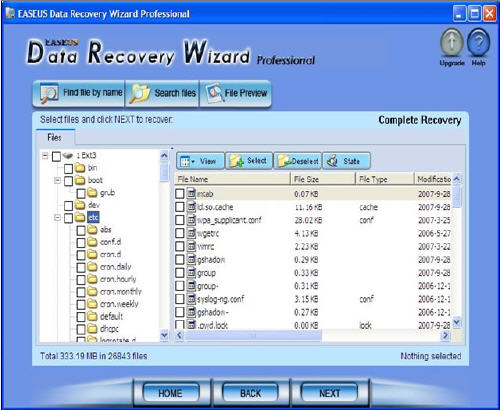The image size is (500, 410).
Task: Click the vimrc file icon
Action: 191,246
